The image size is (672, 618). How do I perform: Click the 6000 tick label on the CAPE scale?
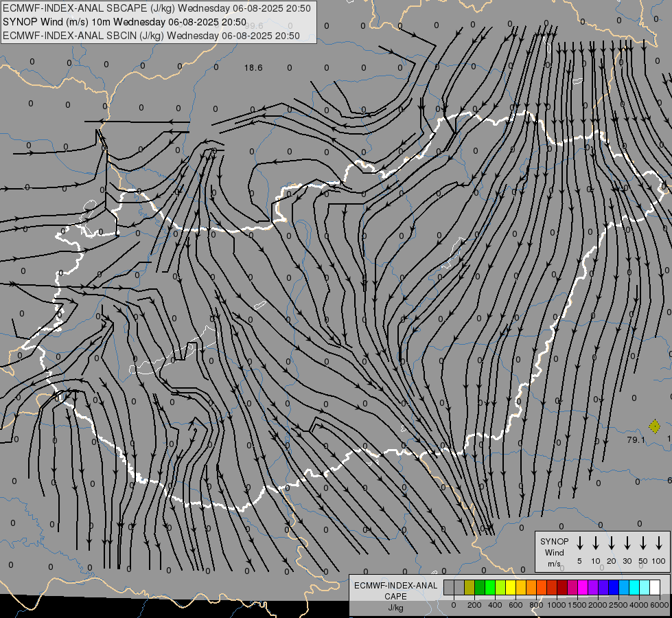pyautogui.click(x=660, y=605)
